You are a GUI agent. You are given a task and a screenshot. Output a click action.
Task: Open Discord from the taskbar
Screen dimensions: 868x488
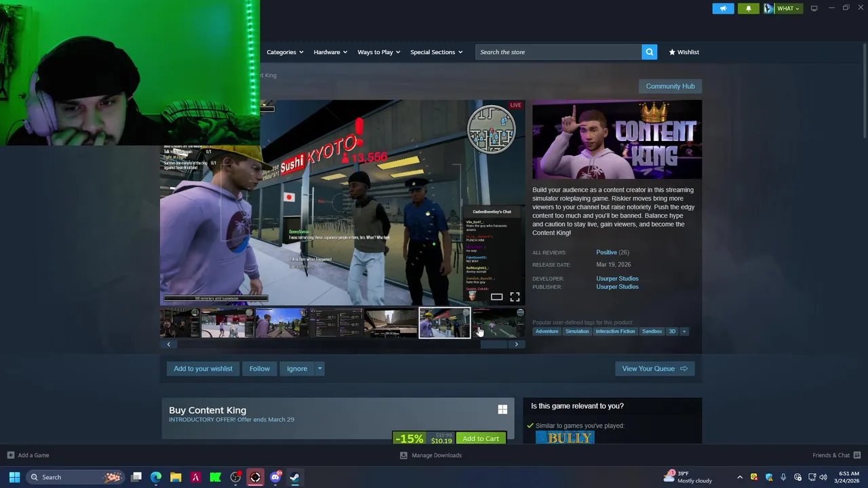click(x=275, y=477)
